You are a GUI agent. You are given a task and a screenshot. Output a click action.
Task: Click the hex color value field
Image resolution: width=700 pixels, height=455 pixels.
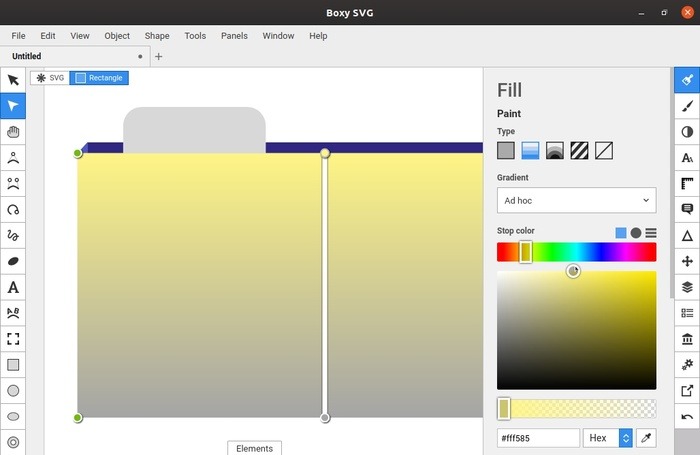click(538, 438)
